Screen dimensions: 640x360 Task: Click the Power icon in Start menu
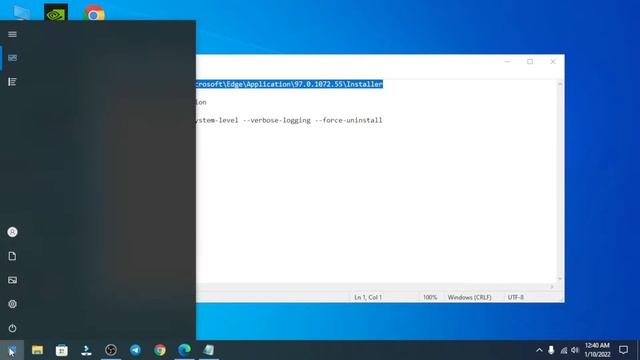[12, 328]
